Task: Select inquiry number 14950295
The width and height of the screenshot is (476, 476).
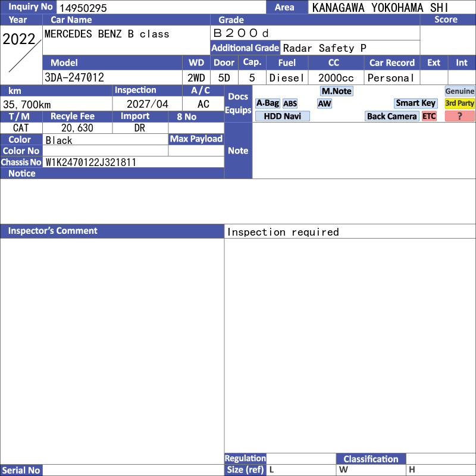Action: 83,8
